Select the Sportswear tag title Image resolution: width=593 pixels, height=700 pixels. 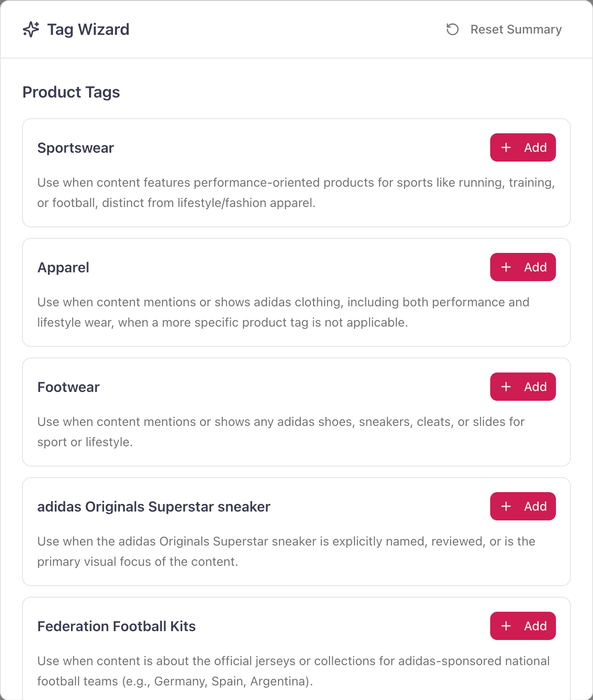point(75,148)
